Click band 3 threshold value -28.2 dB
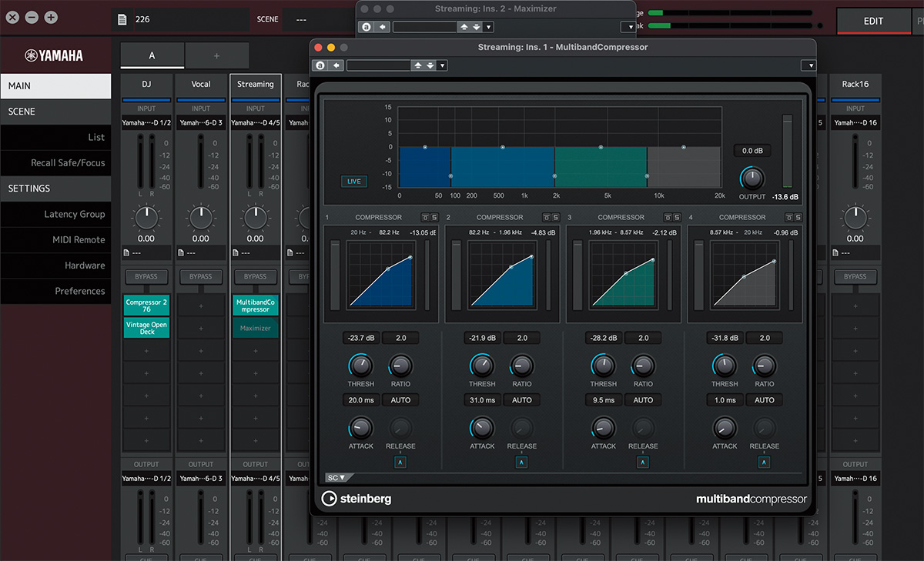This screenshot has height=561, width=924. coord(604,338)
